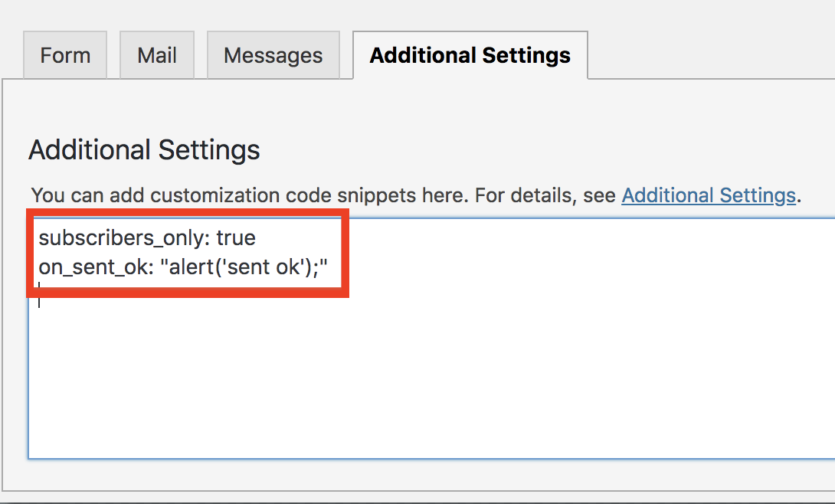
Task: Place cursor on the on_sent_ok line
Action: tap(184, 267)
